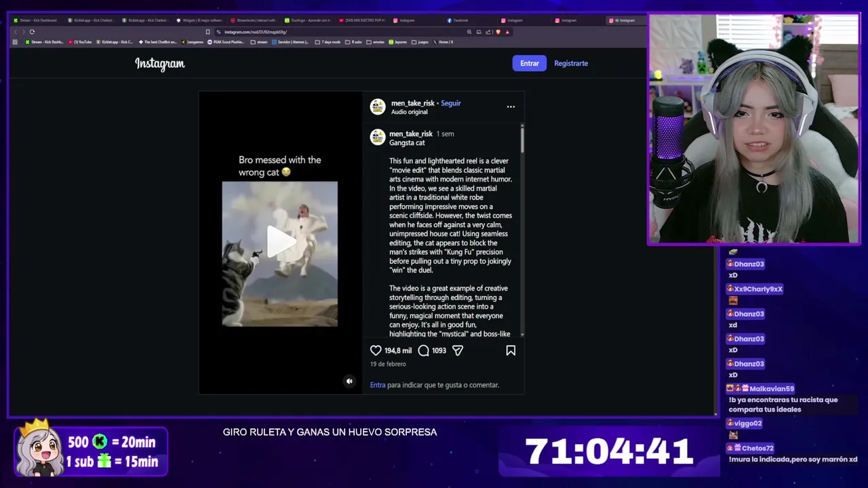
Task: Expand the 7 days mods bookmark folder
Action: (327, 42)
